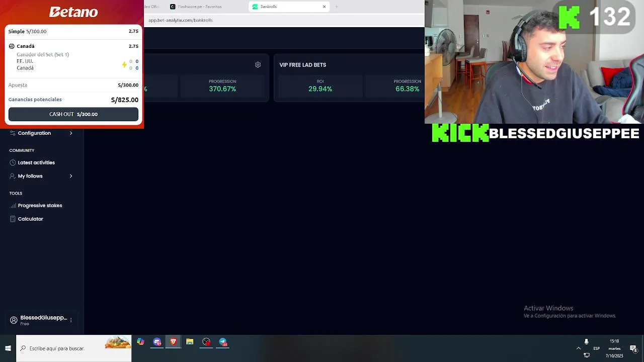
Task: Open the Discord taskbar icon
Action: 157,342
